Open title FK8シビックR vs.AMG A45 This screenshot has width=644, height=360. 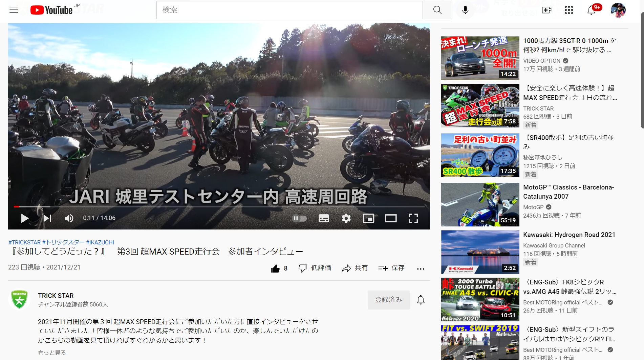(x=570, y=287)
